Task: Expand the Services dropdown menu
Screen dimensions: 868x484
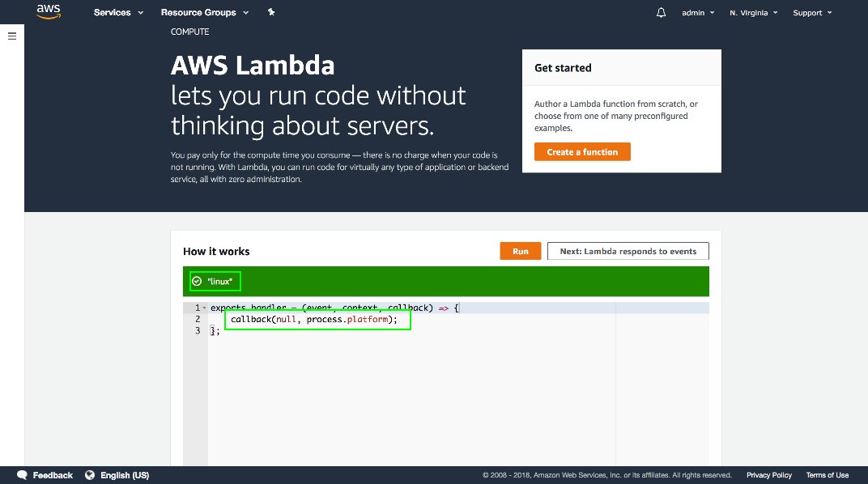Action: coord(118,13)
